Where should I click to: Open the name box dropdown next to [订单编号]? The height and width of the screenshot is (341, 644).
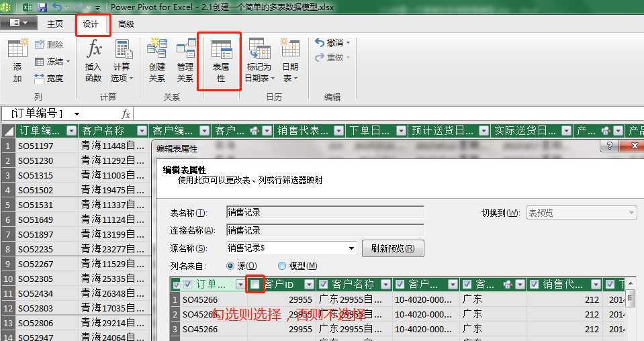(x=77, y=113)
